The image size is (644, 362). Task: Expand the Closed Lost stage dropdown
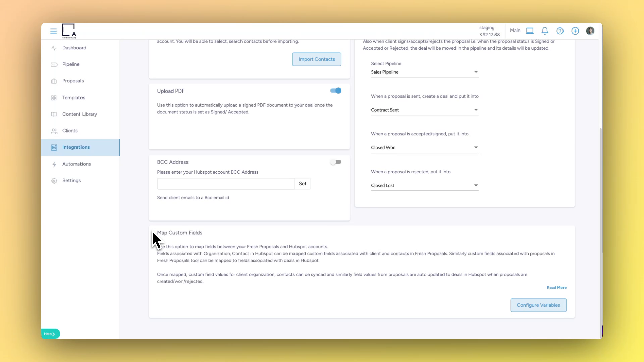pos(424,185)
